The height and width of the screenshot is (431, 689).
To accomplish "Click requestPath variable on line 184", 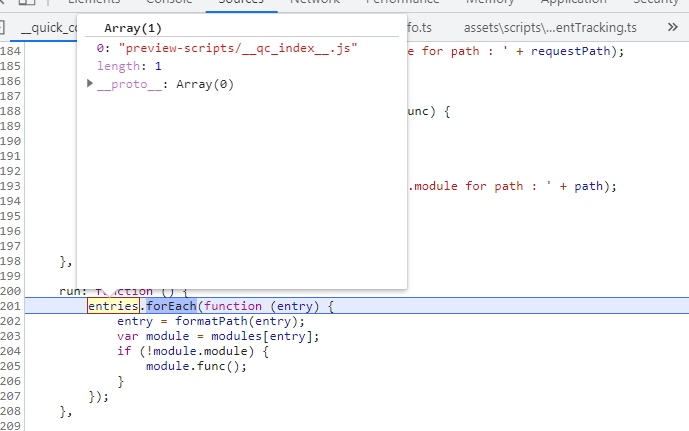I will [x=570, y=51].
